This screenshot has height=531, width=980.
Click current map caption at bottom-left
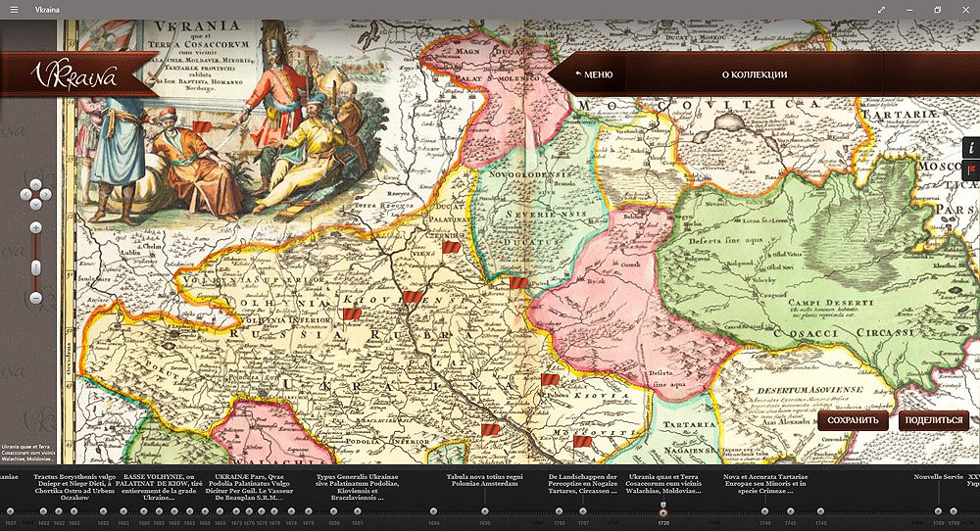[28, 453]
